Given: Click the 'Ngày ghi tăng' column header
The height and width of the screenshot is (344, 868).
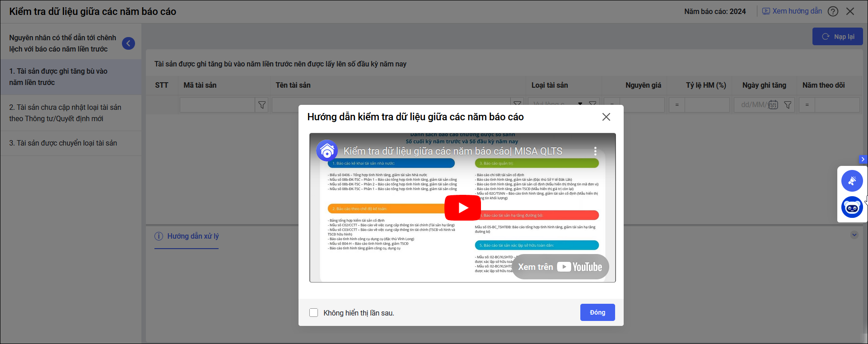Looking at the screenshot, I should 764,85.
